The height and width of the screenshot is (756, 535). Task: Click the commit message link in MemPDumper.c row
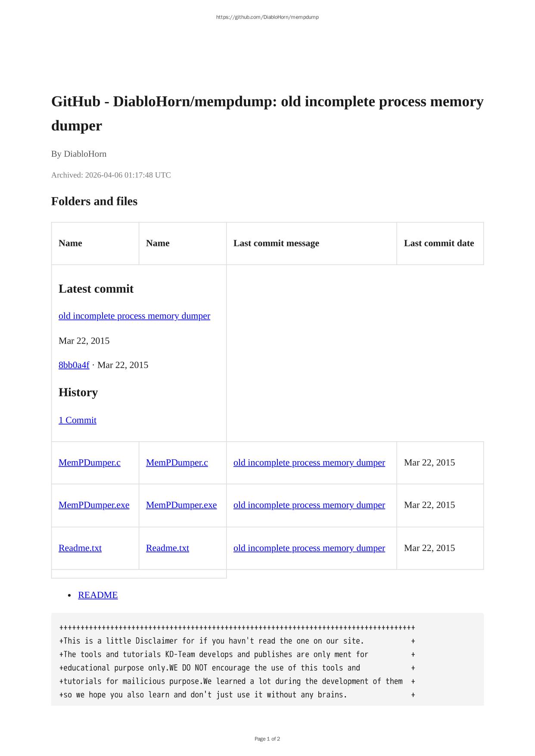(x=309, y=463)
